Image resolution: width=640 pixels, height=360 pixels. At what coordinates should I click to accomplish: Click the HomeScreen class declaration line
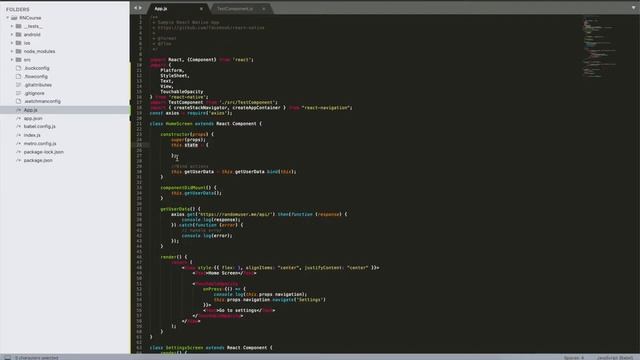click(x=206, y=124)
